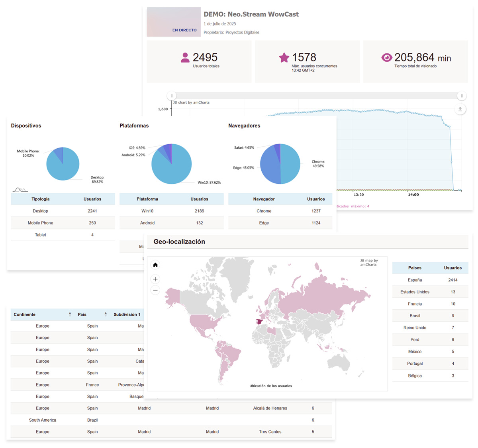
Task: Grab the left handle of the chart scrollbar
Action: coord(172,96)
